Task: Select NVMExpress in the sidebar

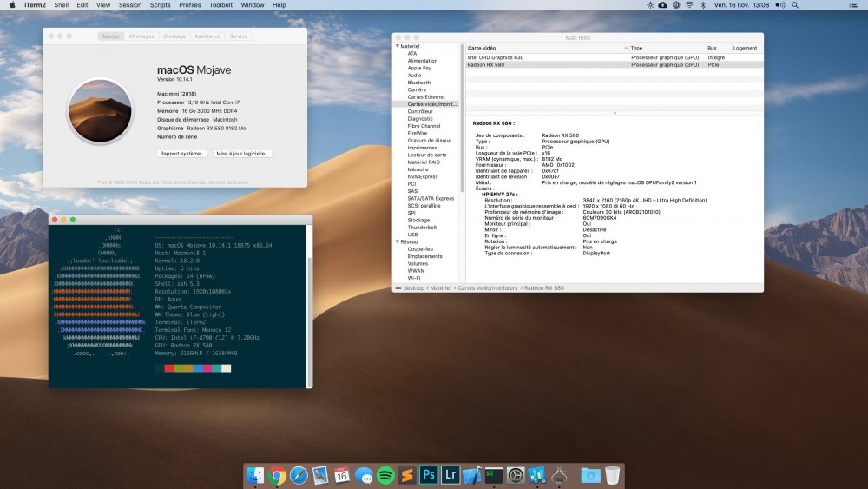Action: 423,176
